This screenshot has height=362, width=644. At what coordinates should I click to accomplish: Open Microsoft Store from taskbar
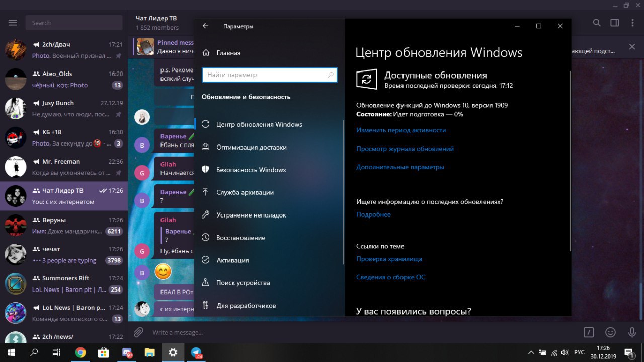[104, 352]
